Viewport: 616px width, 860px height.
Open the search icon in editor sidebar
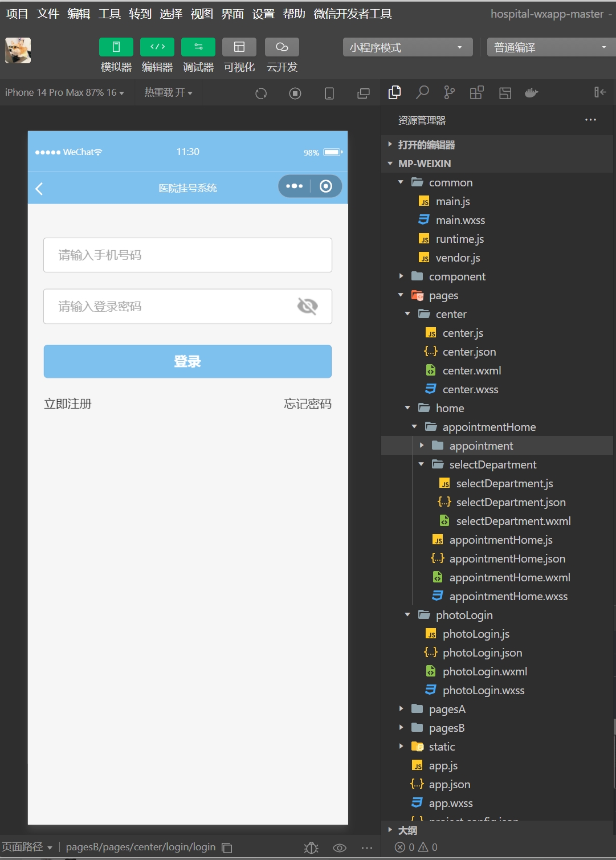422,92
